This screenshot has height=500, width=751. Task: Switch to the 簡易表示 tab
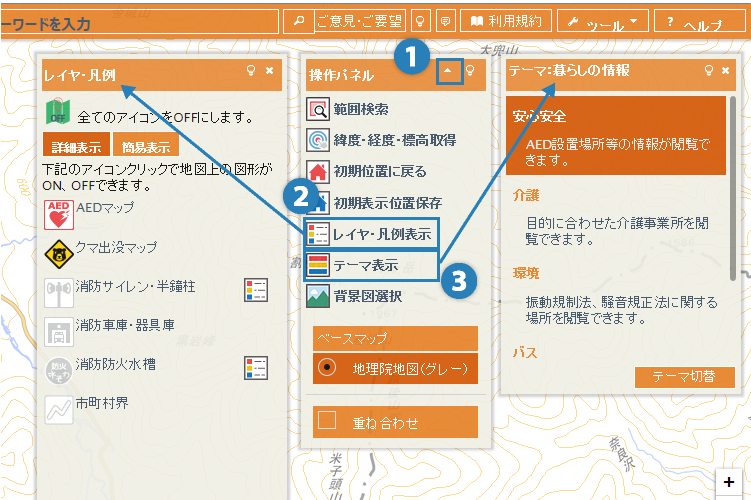pyautogui.click(x=145, y=146)
